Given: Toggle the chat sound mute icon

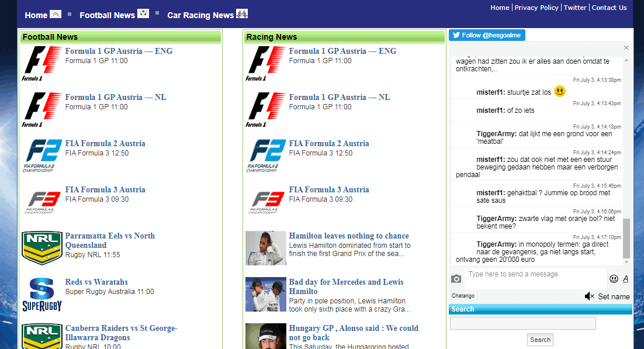Looking at the screenshot, I should coord(589,296).
